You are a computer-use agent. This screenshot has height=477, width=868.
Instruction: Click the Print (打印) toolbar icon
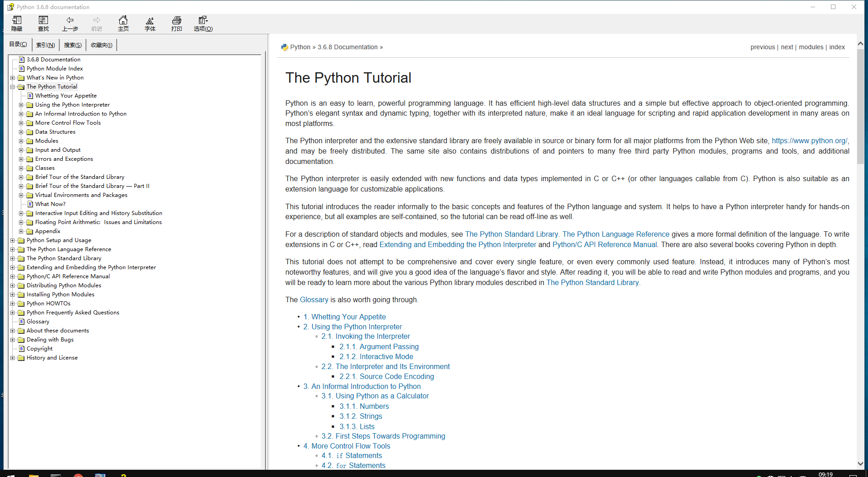coord(177,23)
